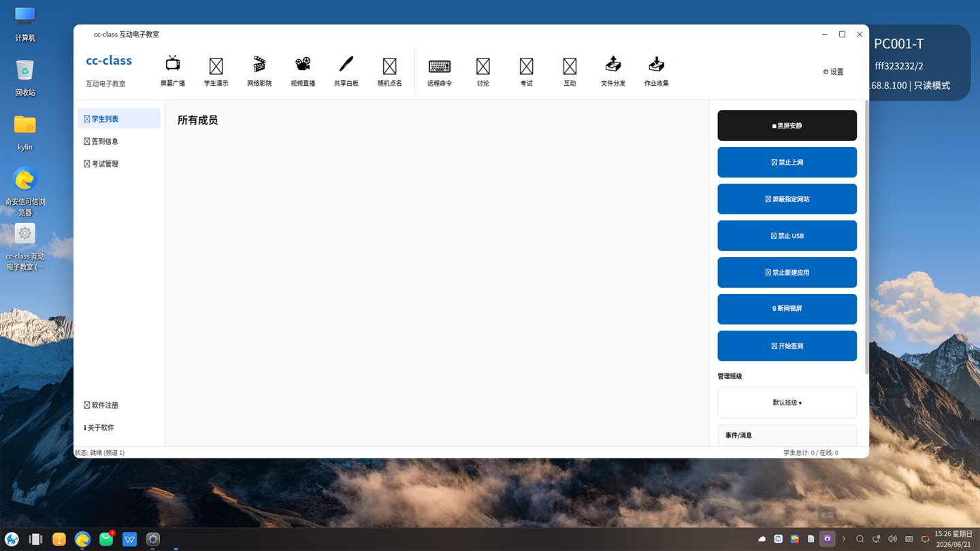
Task: Open 软件注册 in the sidebar
Action: tap(119, 405)
